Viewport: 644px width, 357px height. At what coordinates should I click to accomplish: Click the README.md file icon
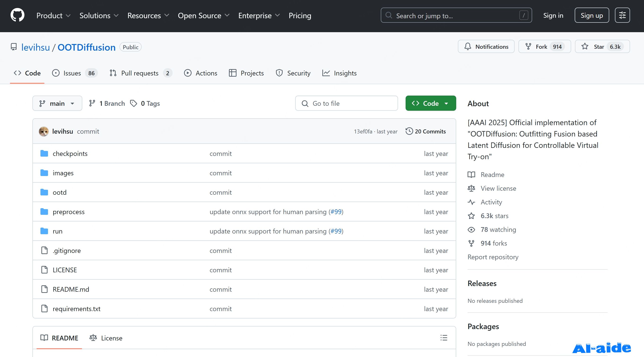[44, 289]
